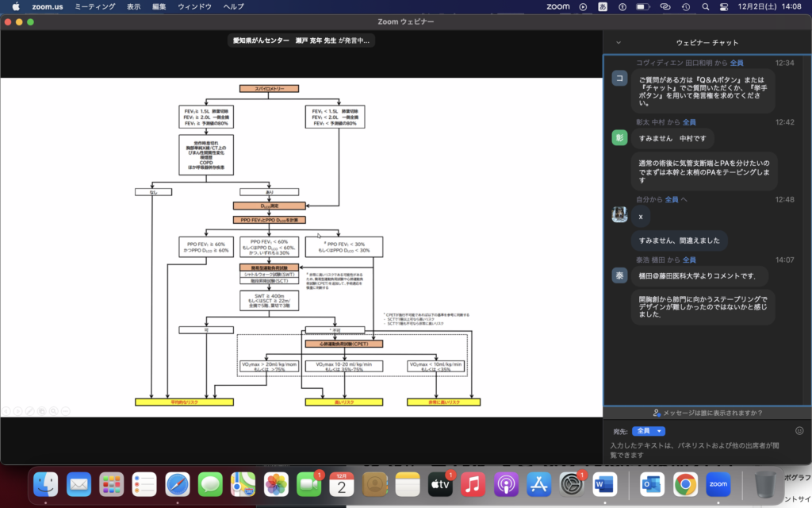Open Microsoft Word from the dock
Screen dimensions: 812x508
(604, 483)
